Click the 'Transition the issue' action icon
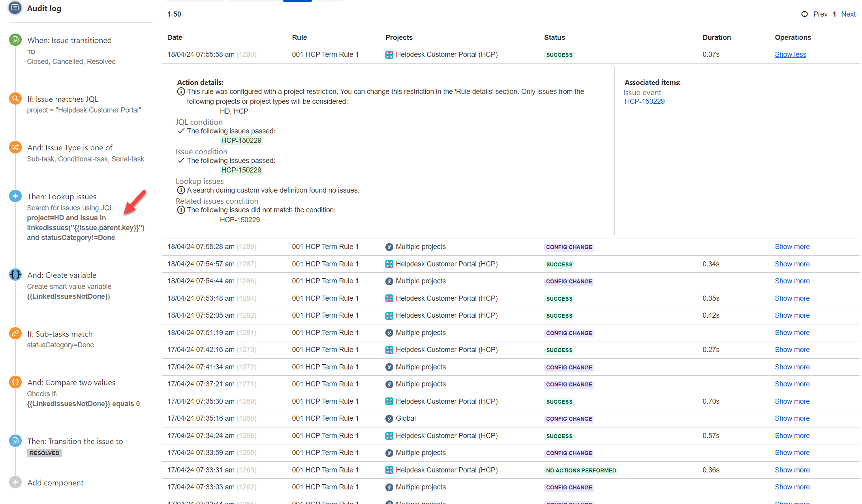The width and height of the screenshot is (862, 504). tap(15, 440)
